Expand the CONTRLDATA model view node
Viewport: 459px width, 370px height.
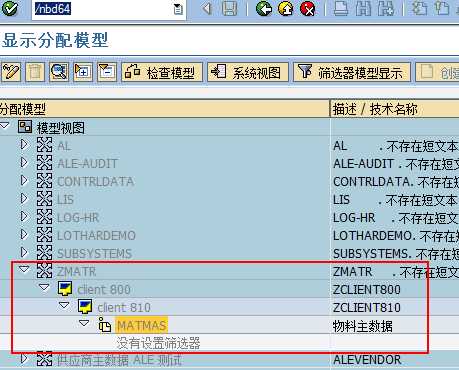point(24,180)
